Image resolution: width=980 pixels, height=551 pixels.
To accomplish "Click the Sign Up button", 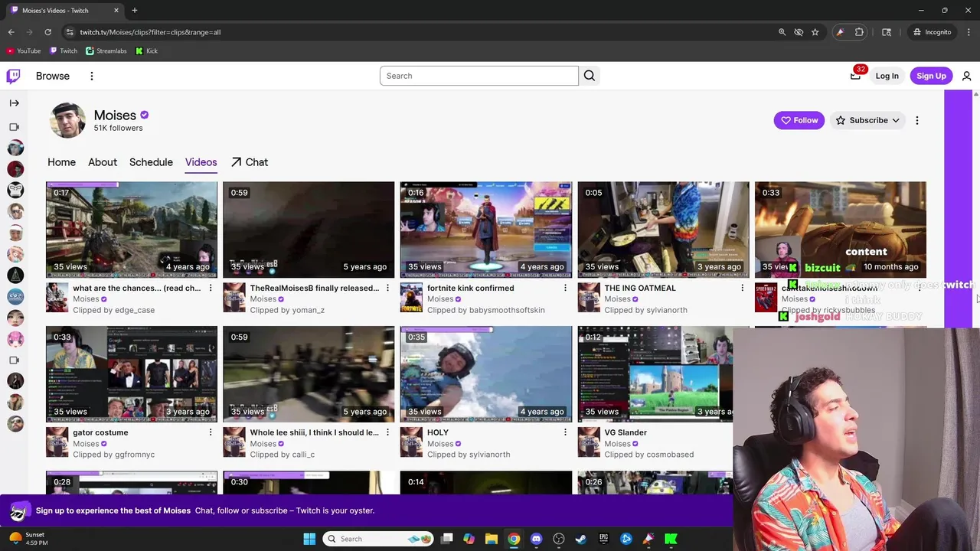I will click(931, 76).
